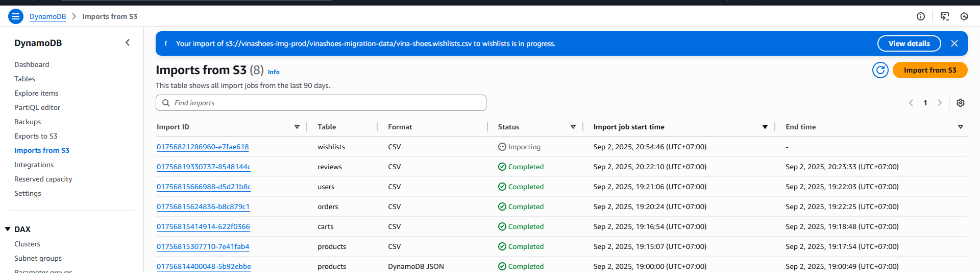Screen dimensions: 980x273
Task: Sort by Import job start time
Action: point(765,127)
